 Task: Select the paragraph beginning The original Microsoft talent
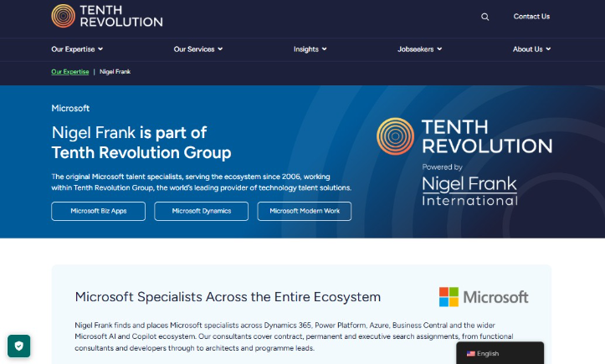pyautogui.click(x=202, y=182)
